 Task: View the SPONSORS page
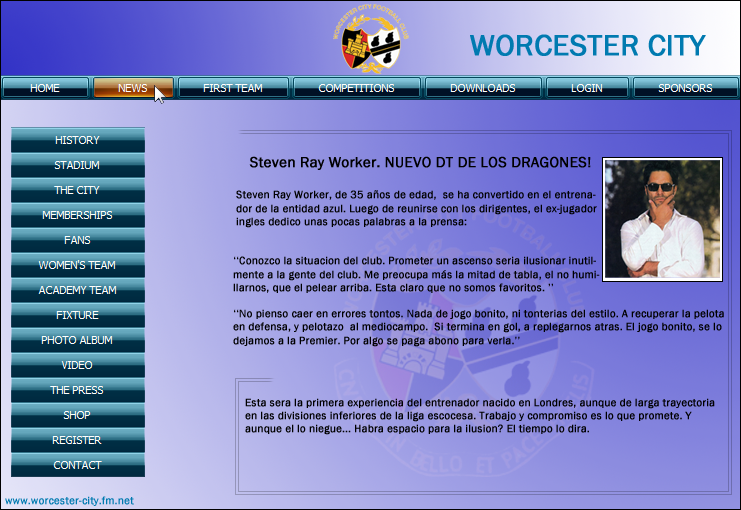point(685,88)
